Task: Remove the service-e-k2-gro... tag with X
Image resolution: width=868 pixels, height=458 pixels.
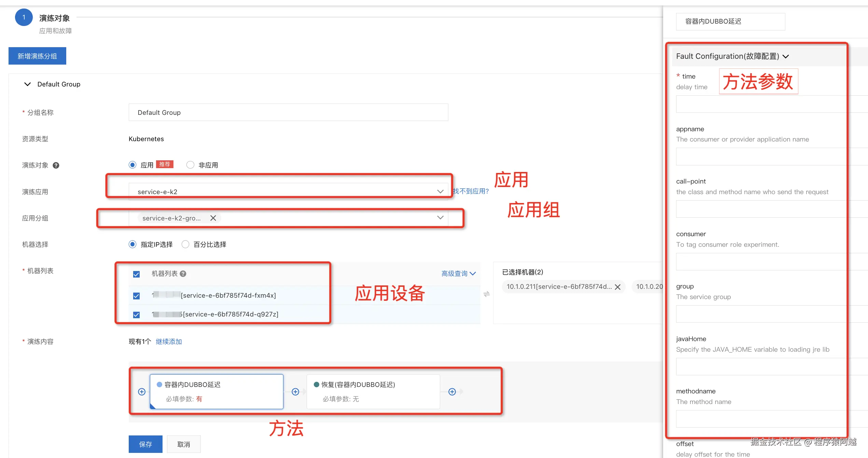Action: coord(213,218)
